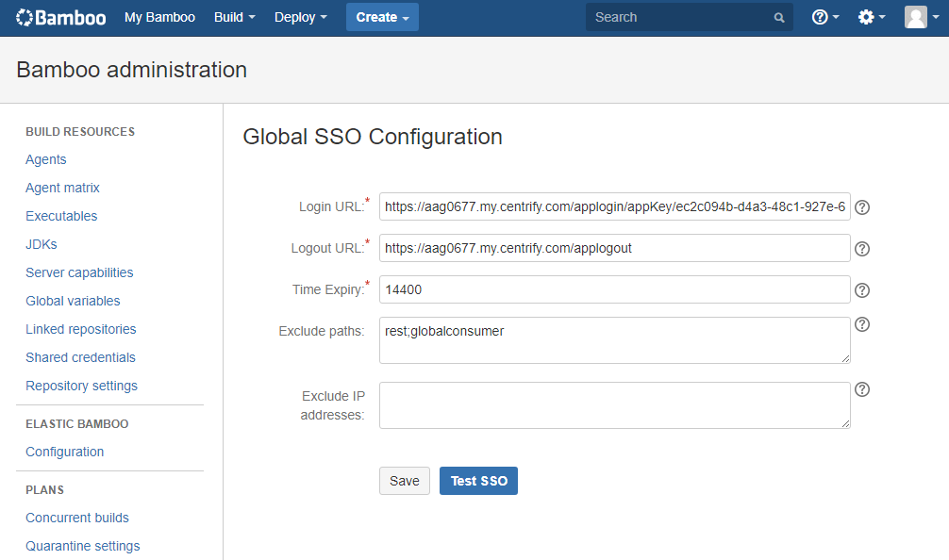Image resolution: width=949 pixels, height=560 pixels.
Task: Go to My Bamboo
Action: (159, 17)
